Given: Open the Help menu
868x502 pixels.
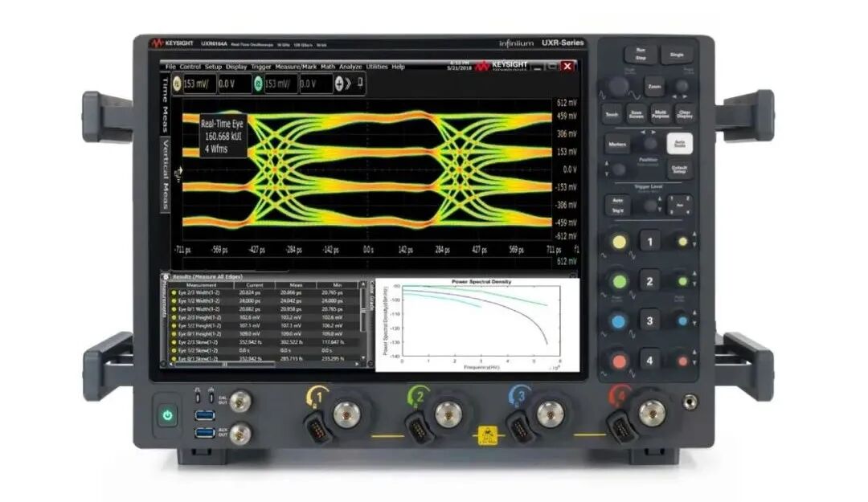Looking at the screenshot, I should tap(399, 67).
